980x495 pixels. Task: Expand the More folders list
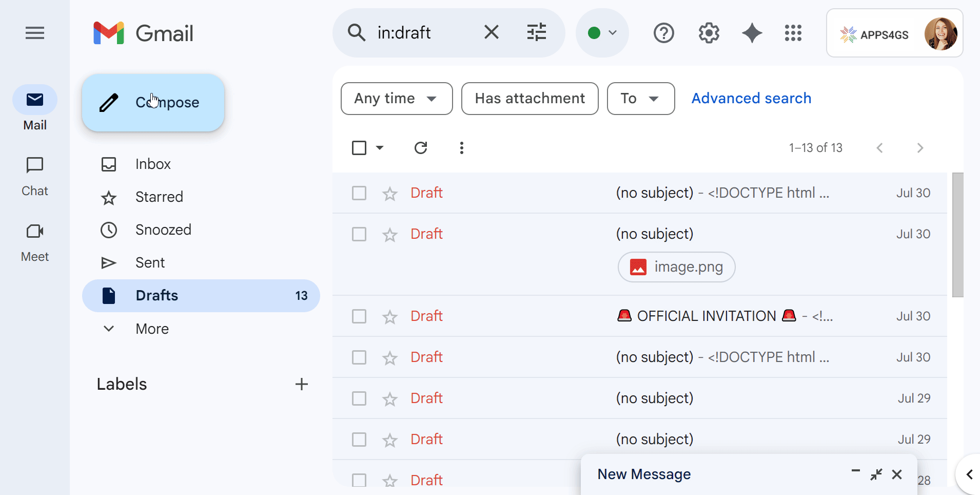[152, 329]
